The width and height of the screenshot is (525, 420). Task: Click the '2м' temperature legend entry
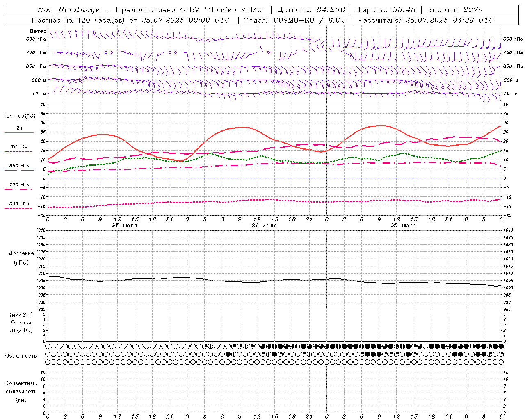pos(19,128)
